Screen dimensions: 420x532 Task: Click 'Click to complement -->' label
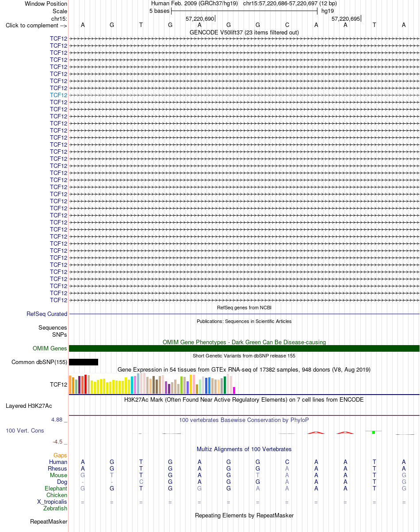pos(36,25)
